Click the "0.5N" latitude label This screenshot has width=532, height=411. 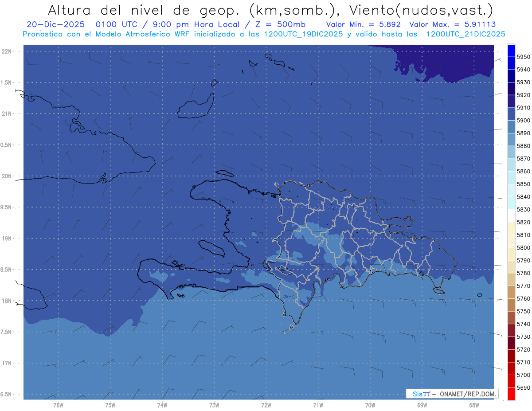click(x=7, y=145)
